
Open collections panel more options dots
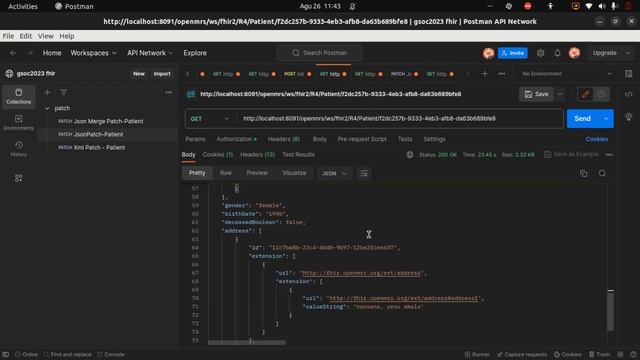point(168,93)
